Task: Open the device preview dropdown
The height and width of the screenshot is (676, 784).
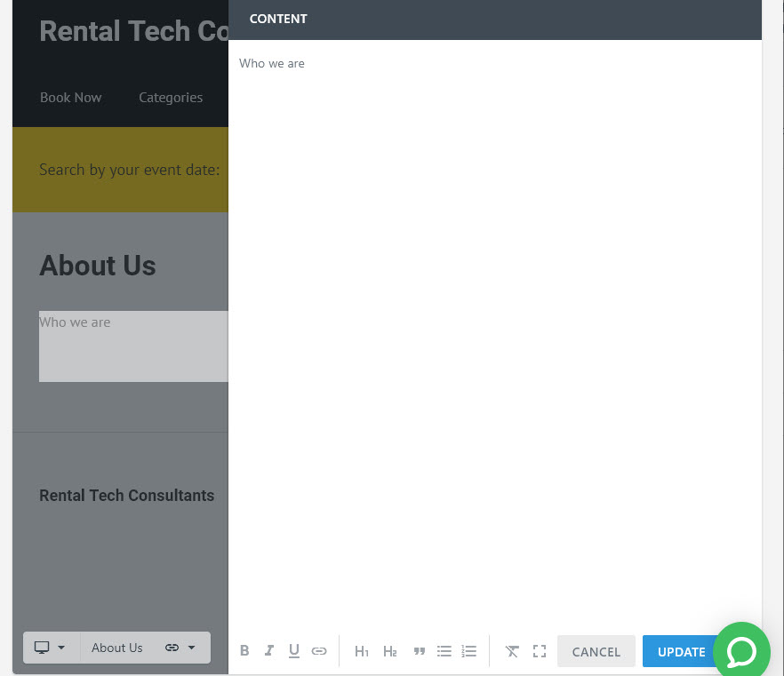Action: pos(51,648)
